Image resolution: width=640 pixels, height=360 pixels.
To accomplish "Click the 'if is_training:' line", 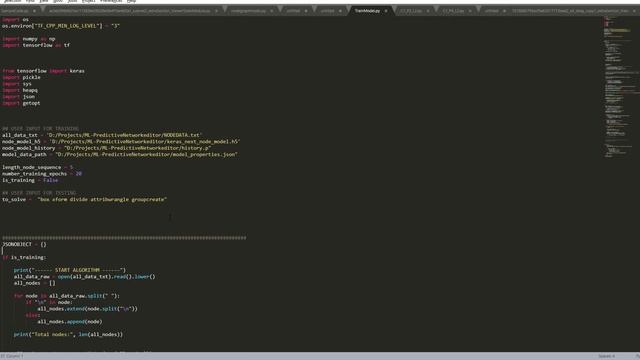I will (x=24, y=258).
